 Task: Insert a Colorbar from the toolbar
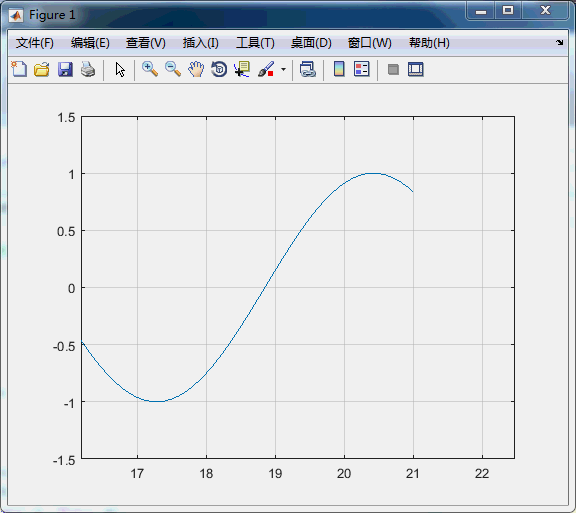[x=339, y=69]
